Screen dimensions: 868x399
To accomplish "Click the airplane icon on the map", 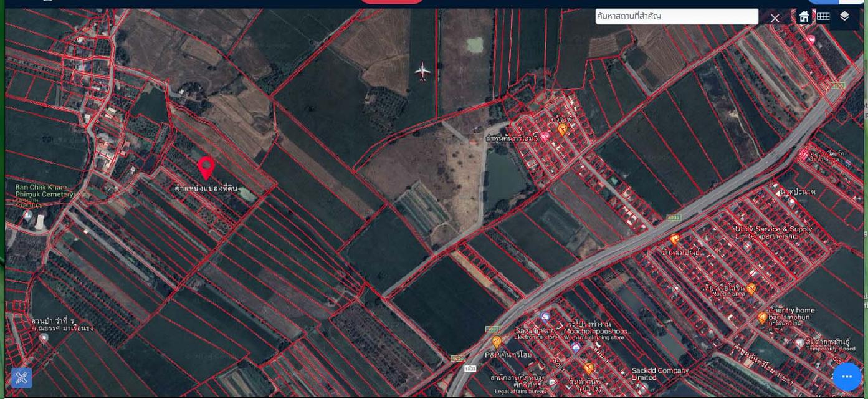I will (423, 71).
